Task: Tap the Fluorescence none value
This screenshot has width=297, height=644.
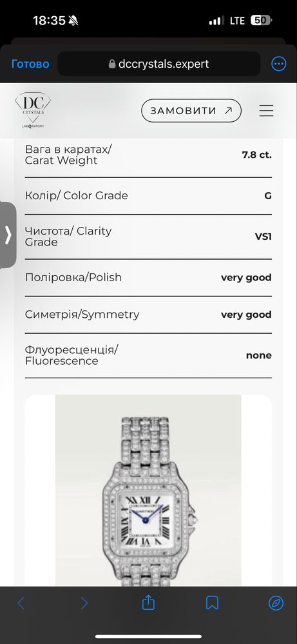Action: [259, 355]
